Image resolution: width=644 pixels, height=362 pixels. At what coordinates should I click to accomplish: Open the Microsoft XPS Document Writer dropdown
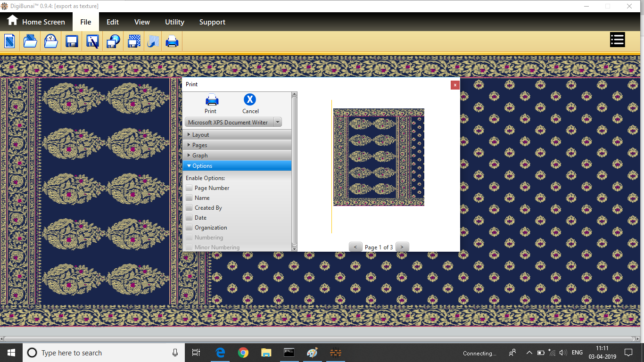point(233,122)
